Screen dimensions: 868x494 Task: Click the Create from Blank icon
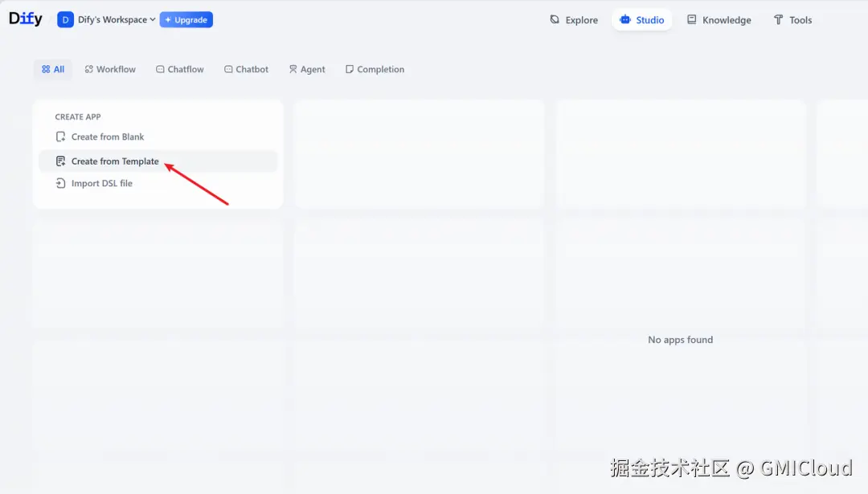tap(61, 137)
